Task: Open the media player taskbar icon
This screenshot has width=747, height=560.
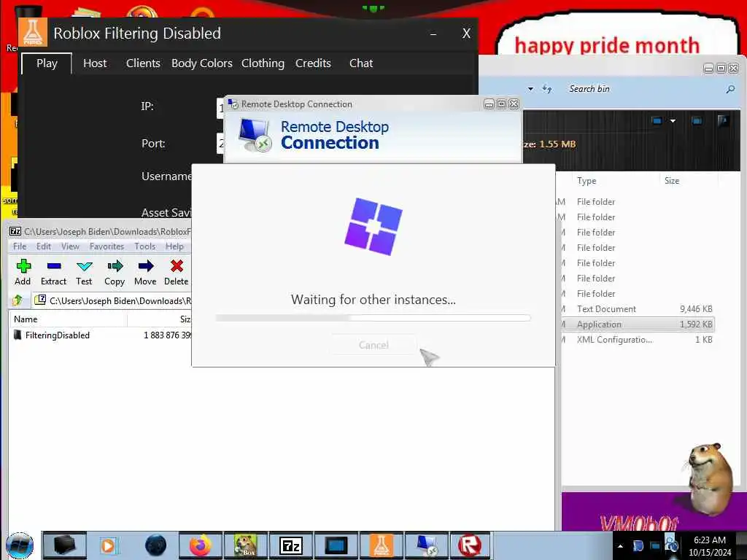Action: tap(109, 545)
